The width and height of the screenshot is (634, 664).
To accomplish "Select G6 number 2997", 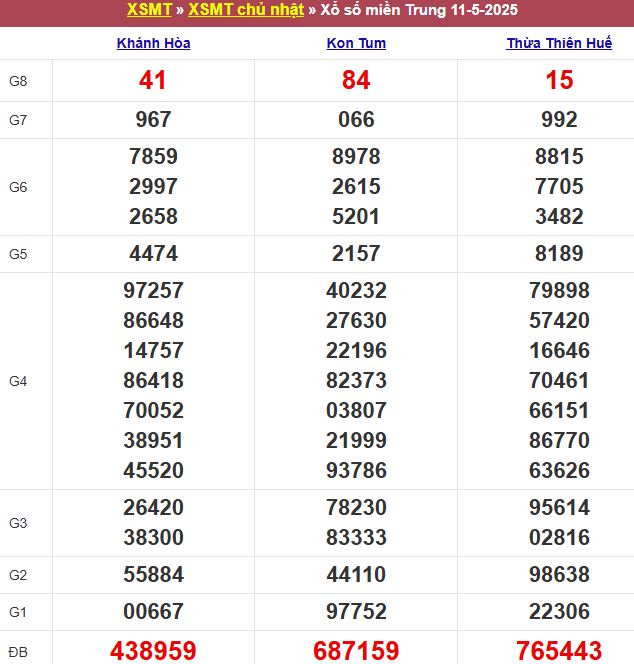I will tap(153, 186).
